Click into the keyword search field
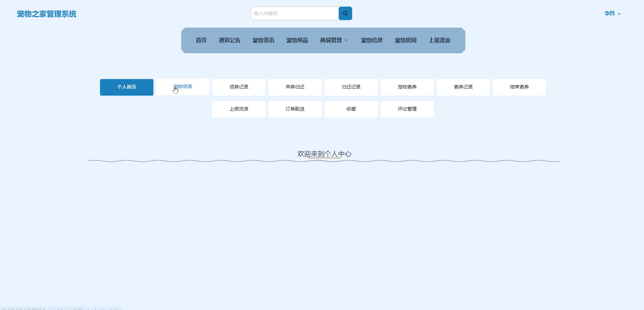644x310 pixels. pos(295,13)
